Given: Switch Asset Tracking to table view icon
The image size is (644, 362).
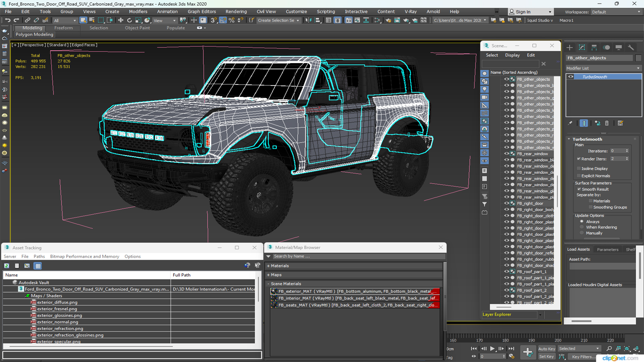Looking at the screenshot, I should (x=38, y=266).
